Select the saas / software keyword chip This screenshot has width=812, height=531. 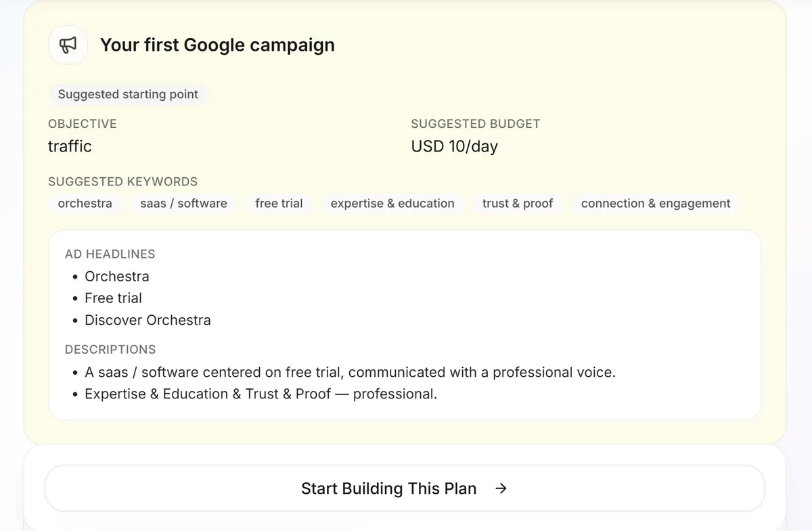point(184,204)
